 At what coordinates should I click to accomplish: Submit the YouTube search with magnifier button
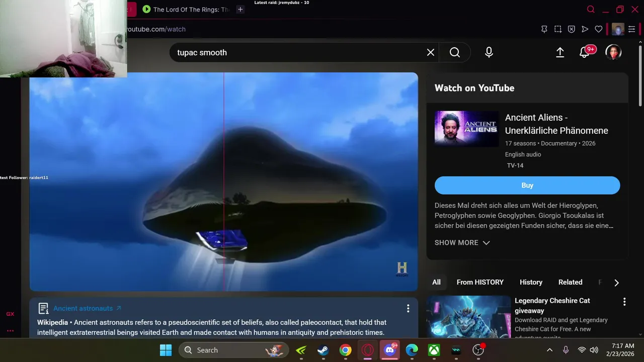(x=455, y=52)
